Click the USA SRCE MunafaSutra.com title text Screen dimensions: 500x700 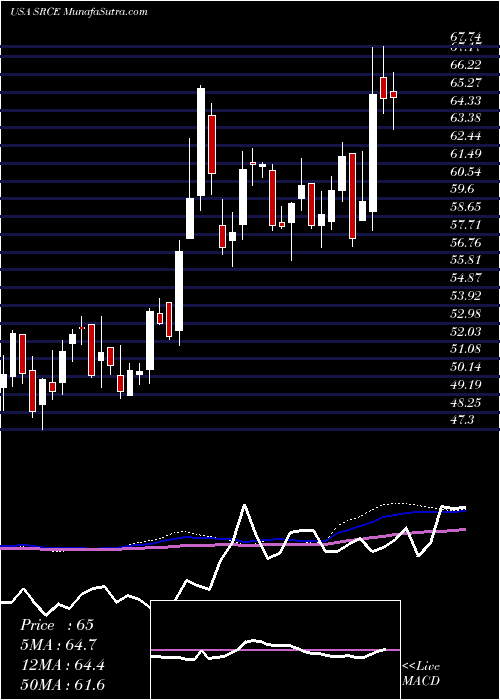tap(79, 11)
